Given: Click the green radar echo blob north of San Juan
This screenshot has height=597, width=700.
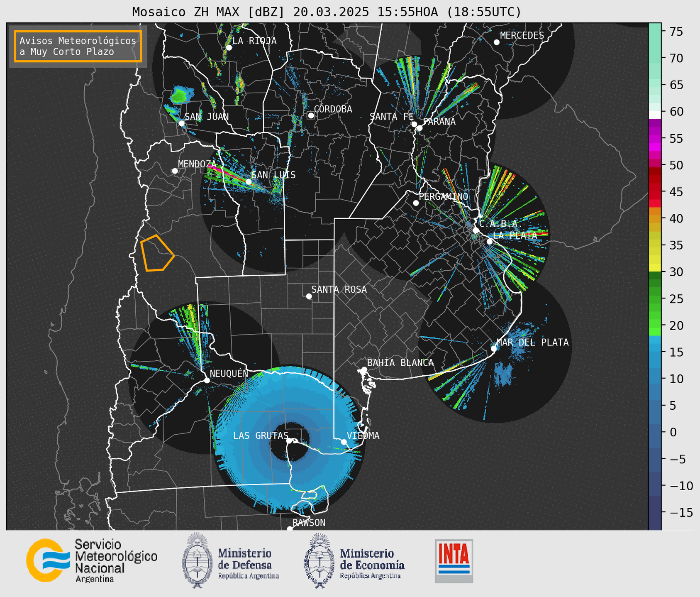Looking at the screenshot, I should (181, 95).
